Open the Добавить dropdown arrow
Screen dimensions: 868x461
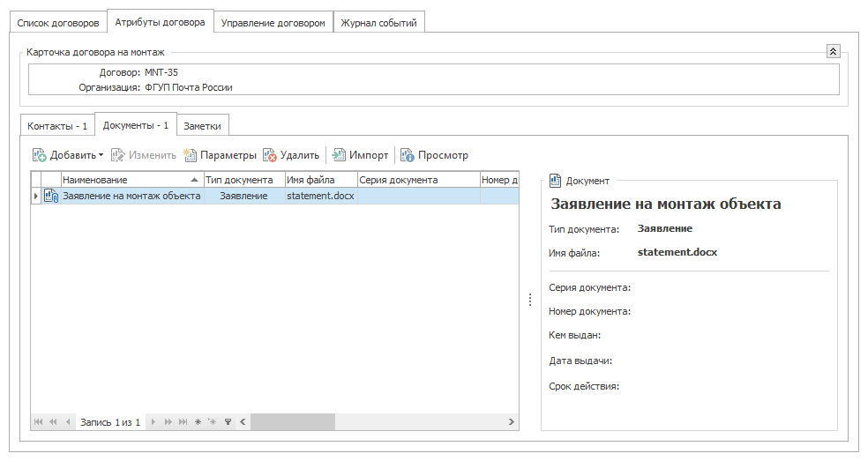click(101, 155)
